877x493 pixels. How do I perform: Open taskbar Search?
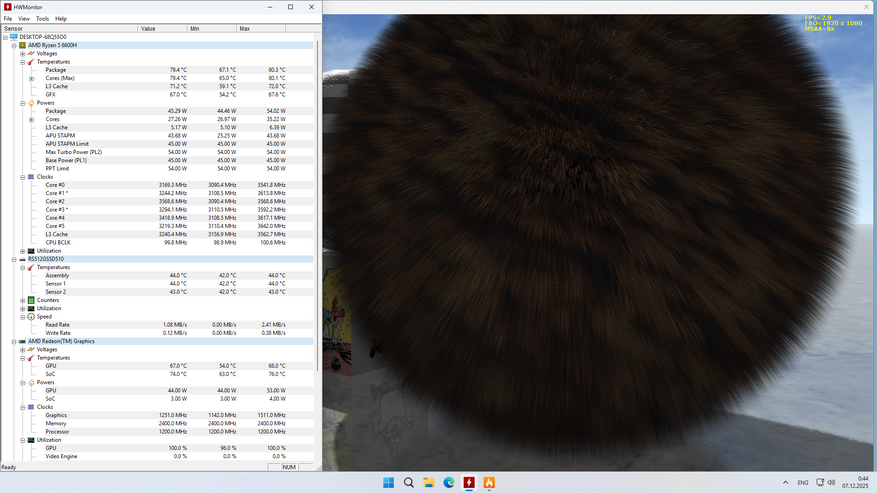click(x=409, y=482)
